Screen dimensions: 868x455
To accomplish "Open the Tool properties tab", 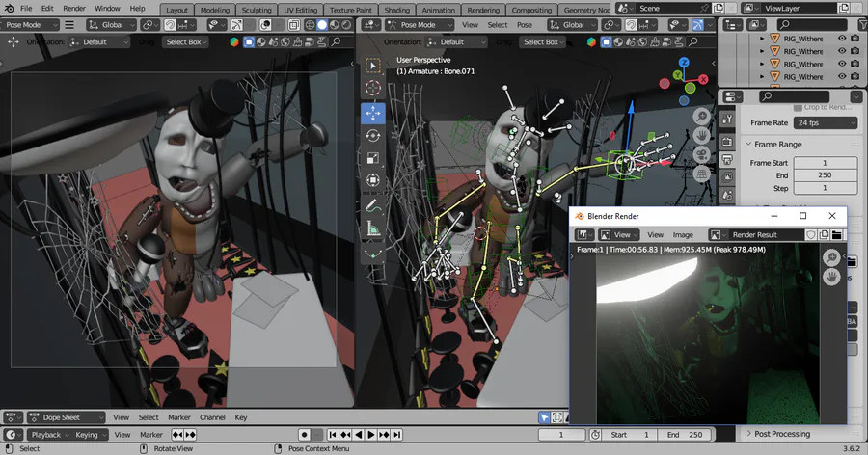I will tap(727, 120).
